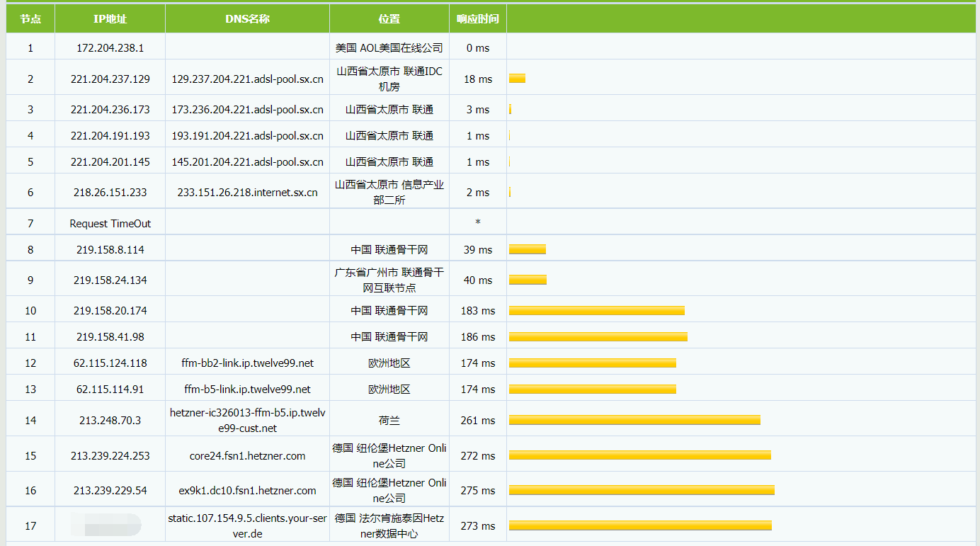980x546 pixels.
Task: Select the location 德国 法尔肯施泰因Hetzner数据中心
Action: tap(389, 526)
